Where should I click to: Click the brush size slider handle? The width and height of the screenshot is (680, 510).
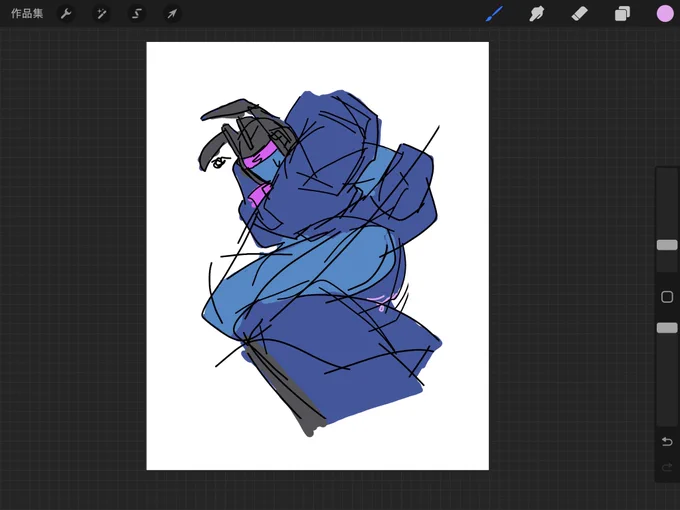click(667, 245)
